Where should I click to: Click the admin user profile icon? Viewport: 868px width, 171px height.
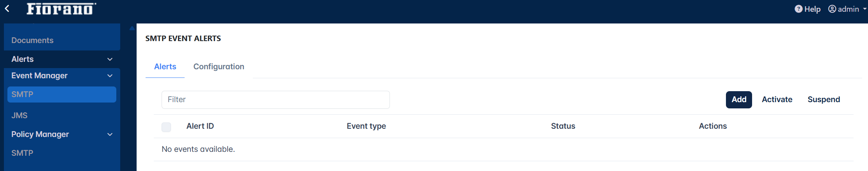pyautogui.click(x=832, y=9)
